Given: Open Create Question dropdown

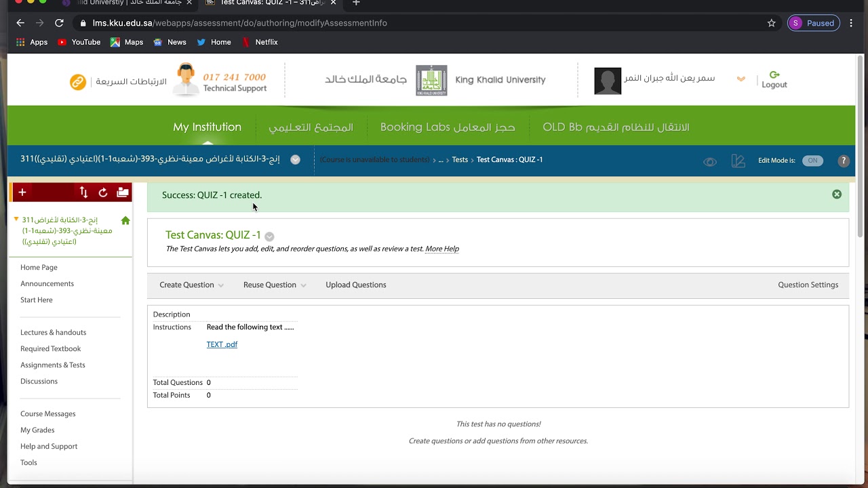Looking at the screenshot, I should pyautogui.click(x=191, y=285).
